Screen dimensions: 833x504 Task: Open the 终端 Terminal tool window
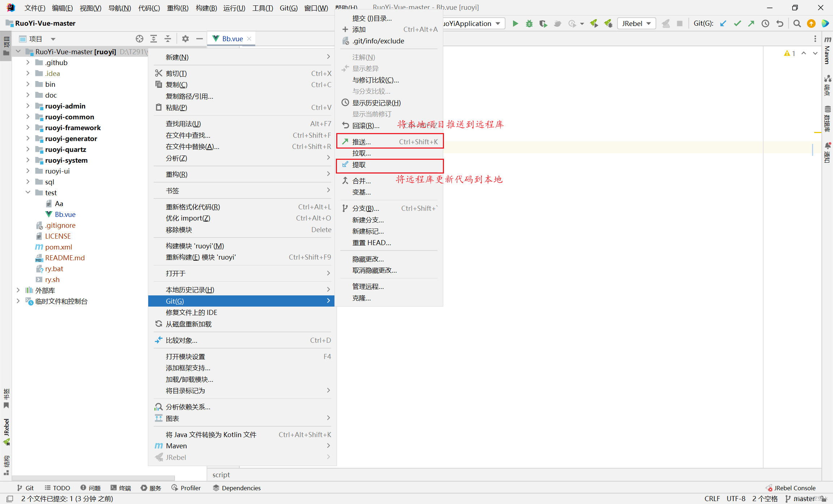pyautogui.click(x=121, y=488)
